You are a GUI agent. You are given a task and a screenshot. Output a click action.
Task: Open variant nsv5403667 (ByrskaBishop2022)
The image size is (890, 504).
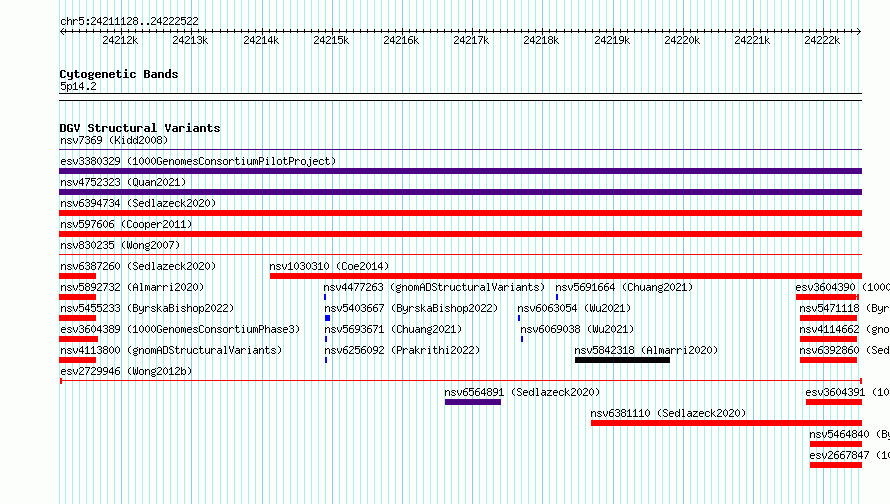point(411,308)
